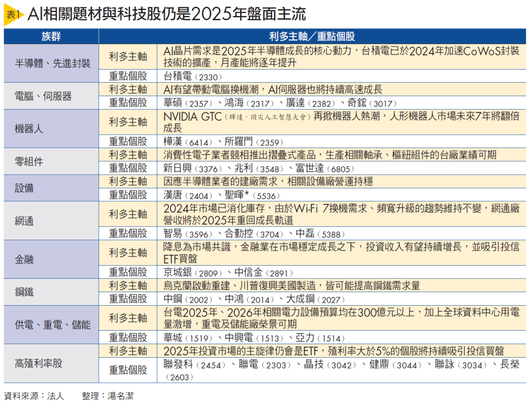Click '新日興 (3376)' stock entry
This screenshot has width=532, height=405.
(193, 168)
